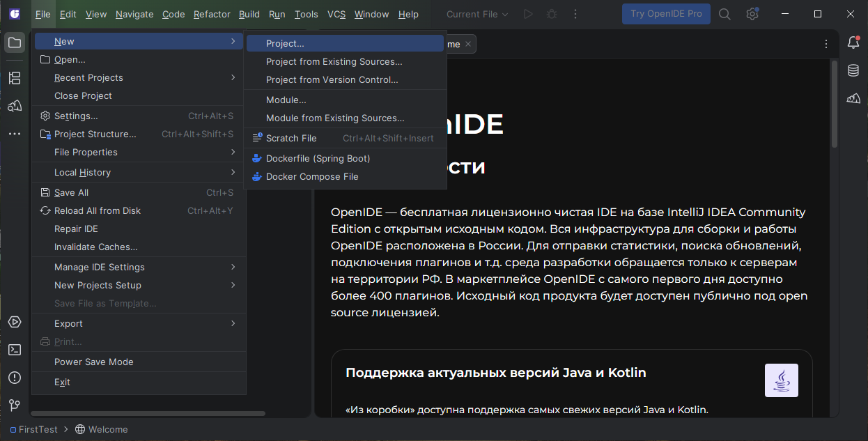This screenshot has height=441, width=868.
Task: Expand the Export submenu
Action: click(x=139, y=323)
